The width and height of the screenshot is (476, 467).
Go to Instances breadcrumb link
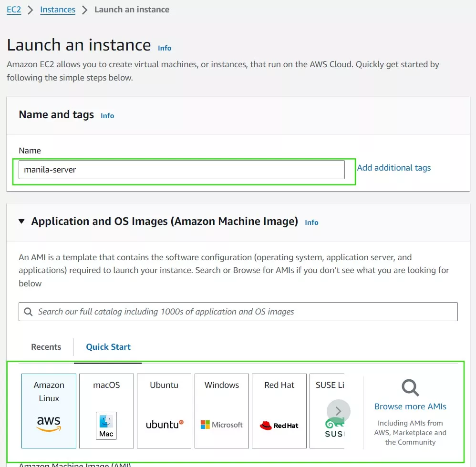click(x=58, y=10)
